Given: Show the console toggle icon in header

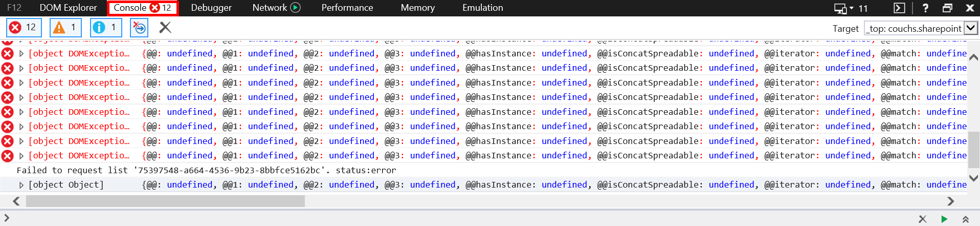Looking at the screenshot, I should (899, 8).
